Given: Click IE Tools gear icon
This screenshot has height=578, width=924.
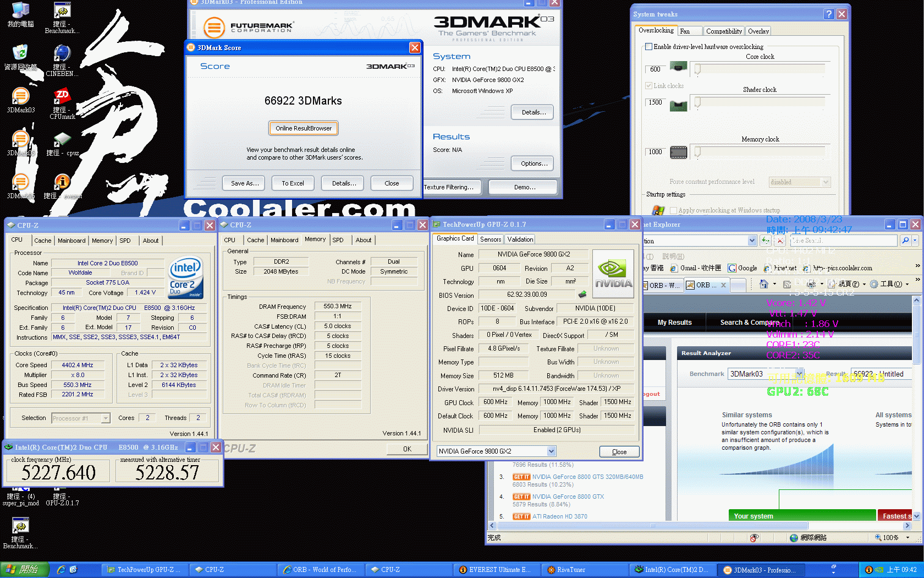Looking at the screenshot, I should click(x=873, y=284).
